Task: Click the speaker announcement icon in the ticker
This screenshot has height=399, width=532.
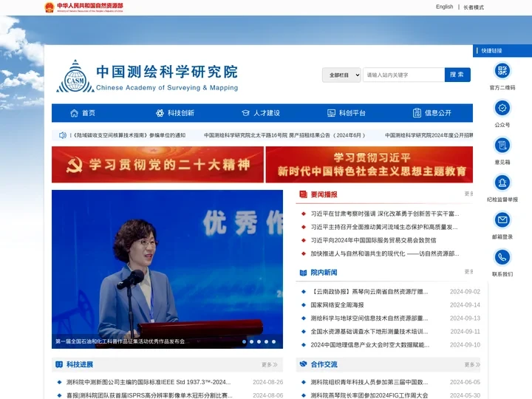Action: pyautogui.click(x=63, y=135)
